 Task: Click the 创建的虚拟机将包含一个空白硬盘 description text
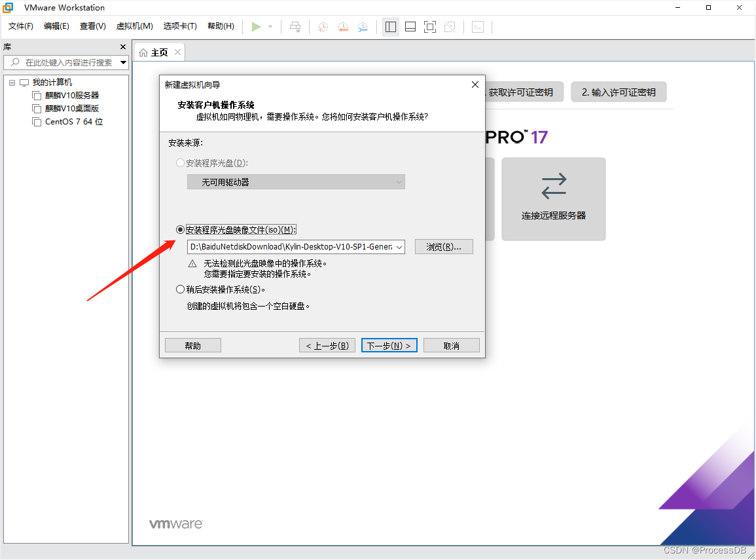click(248, 306)
